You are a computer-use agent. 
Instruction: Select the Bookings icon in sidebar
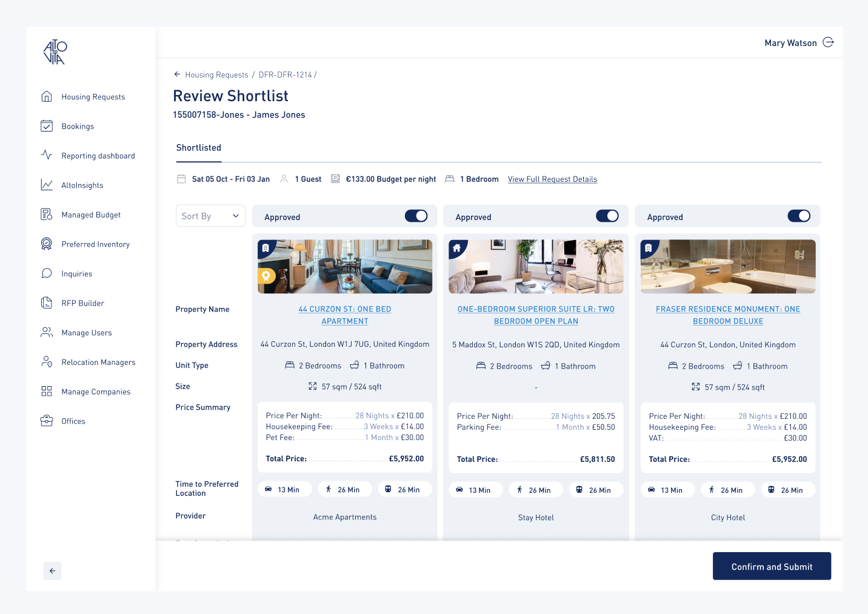tap(47, 126)
